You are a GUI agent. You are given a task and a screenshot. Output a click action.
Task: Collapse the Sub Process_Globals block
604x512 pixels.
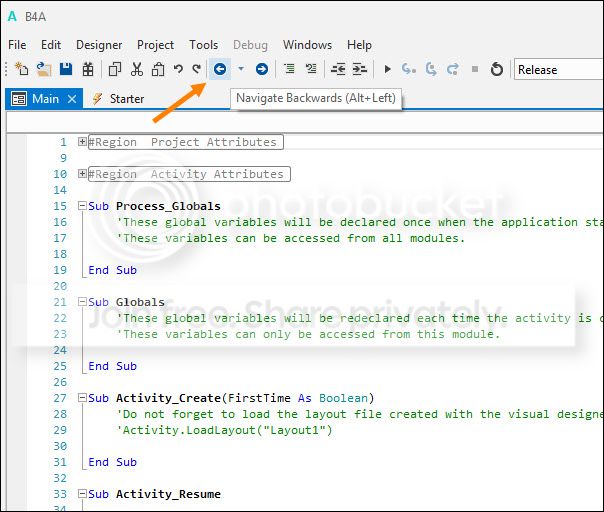[x=82, y=206]
